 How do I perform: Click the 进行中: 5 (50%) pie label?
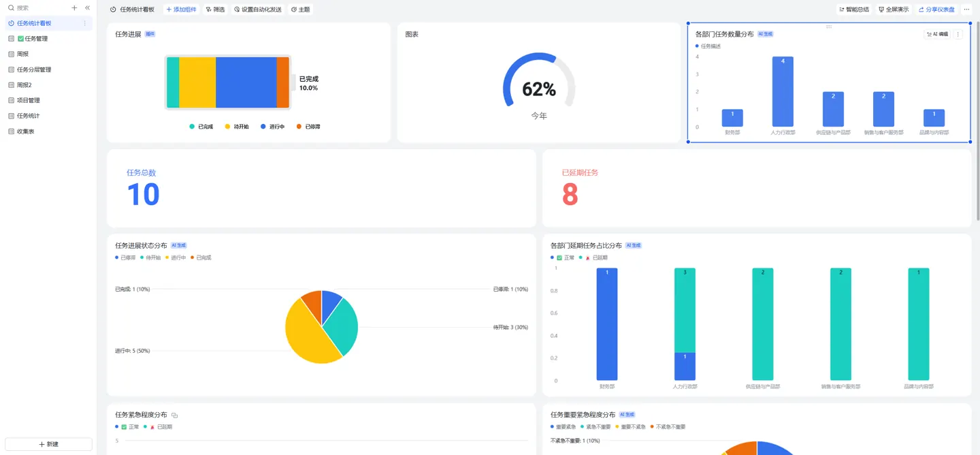(x=133, y=351)
